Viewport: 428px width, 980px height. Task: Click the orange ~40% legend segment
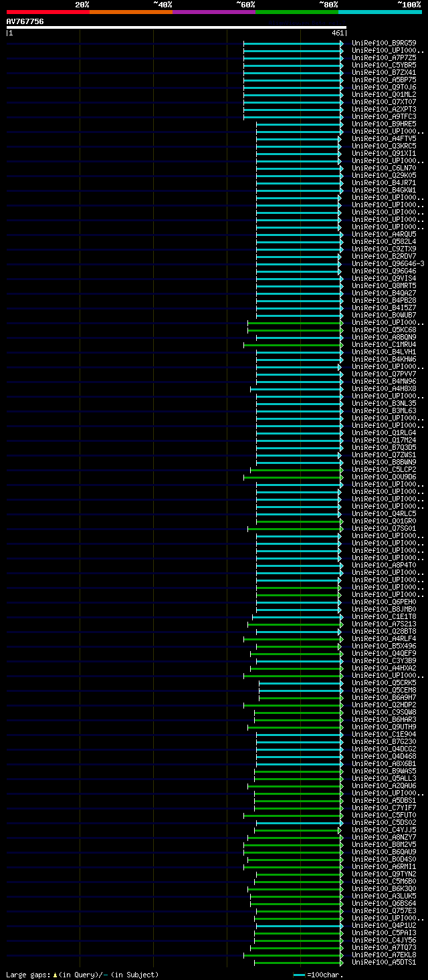[x=130, y=12]
